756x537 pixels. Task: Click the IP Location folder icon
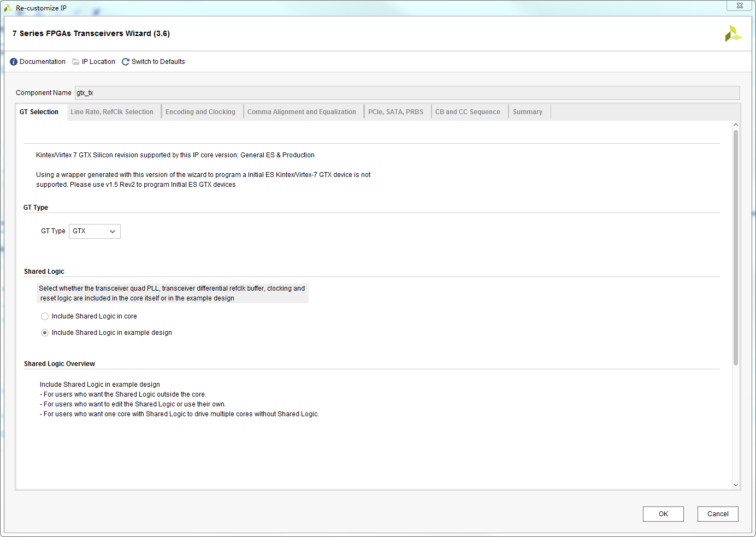pyautogui.click(x=76, y=62)
